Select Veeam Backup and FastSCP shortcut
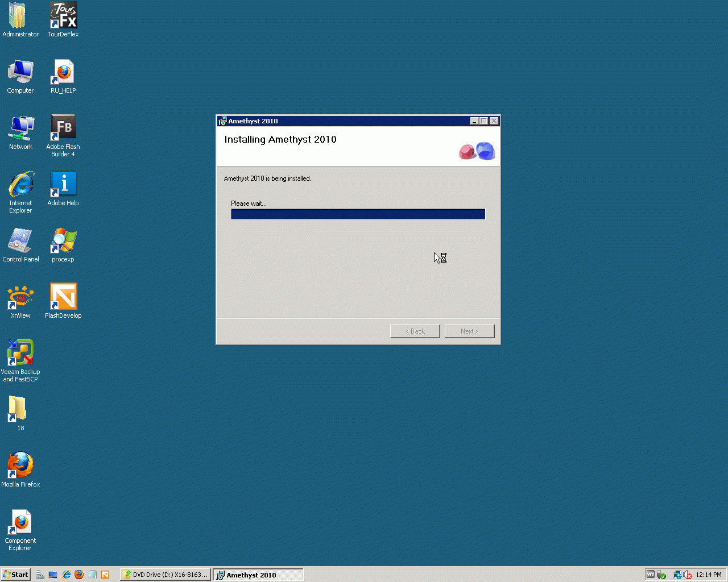 click(x=20, y=361)
